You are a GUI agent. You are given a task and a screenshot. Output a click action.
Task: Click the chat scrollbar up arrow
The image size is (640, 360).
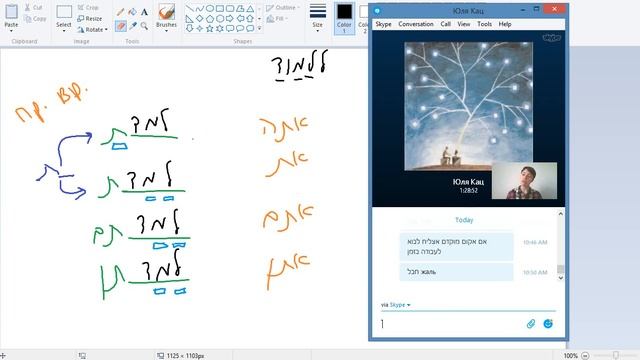pyautogui.click(x=560, y=214)
